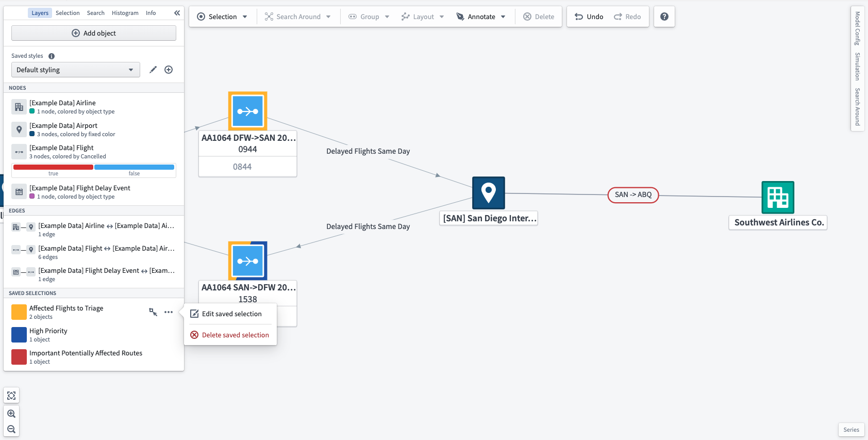Open the help question mark
The width and height of the screenshot is (868, 440).
pos(664,17)
